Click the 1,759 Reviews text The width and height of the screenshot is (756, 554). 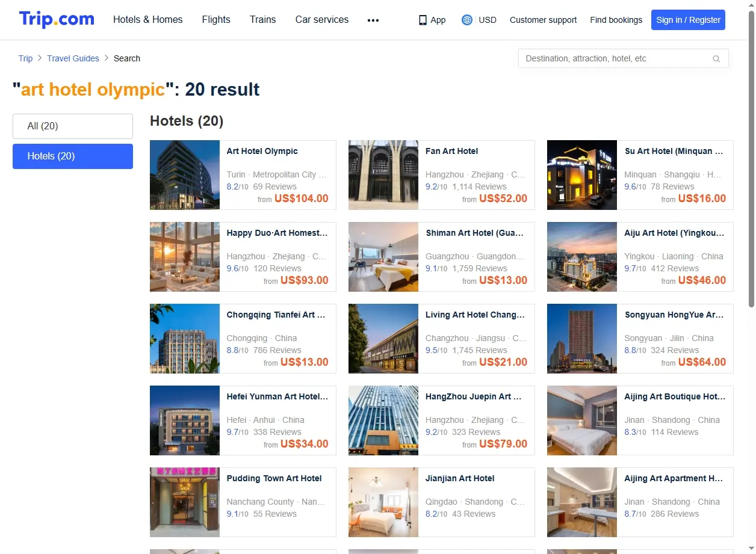pos(480,268)
